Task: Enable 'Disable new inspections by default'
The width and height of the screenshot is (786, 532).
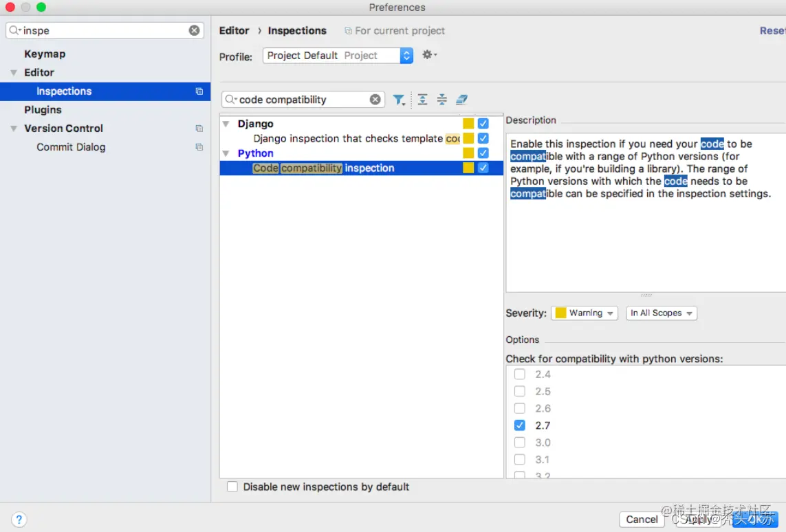Action: point(232,487)
